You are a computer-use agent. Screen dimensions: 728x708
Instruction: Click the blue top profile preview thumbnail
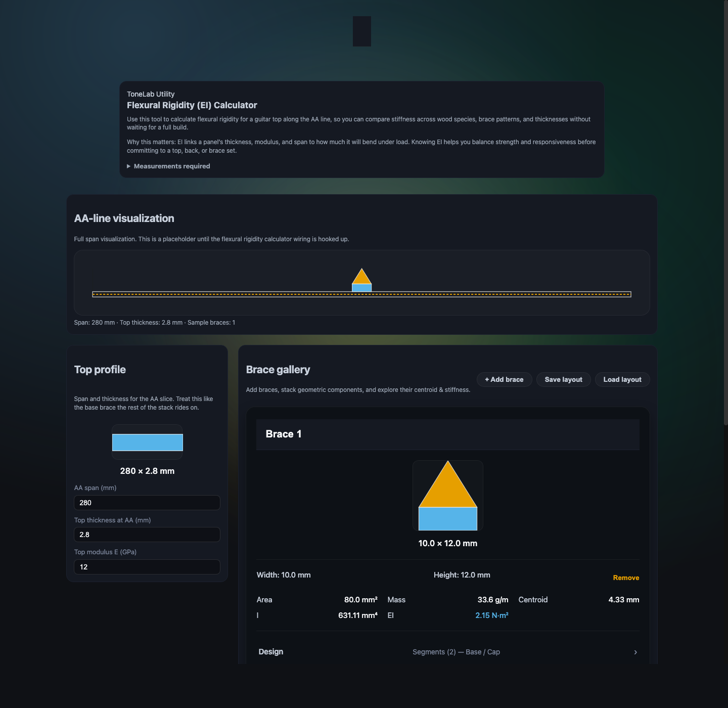click(x=147, y=442)
